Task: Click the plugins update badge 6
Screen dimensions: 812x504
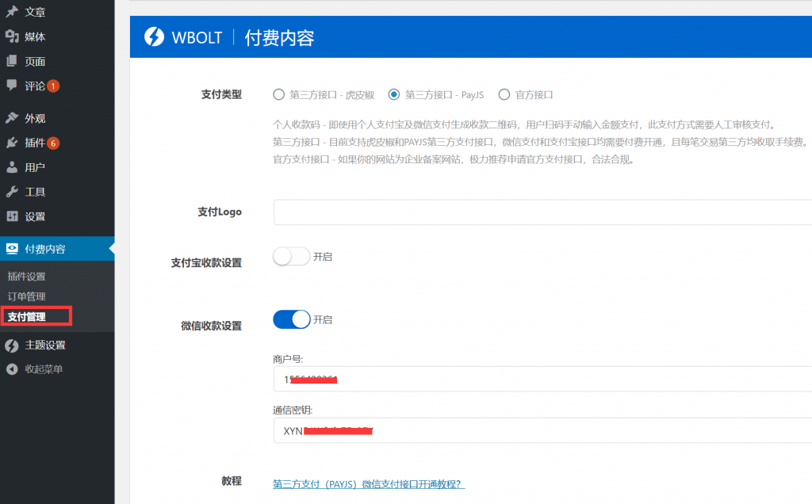Action: pos(53,143)
